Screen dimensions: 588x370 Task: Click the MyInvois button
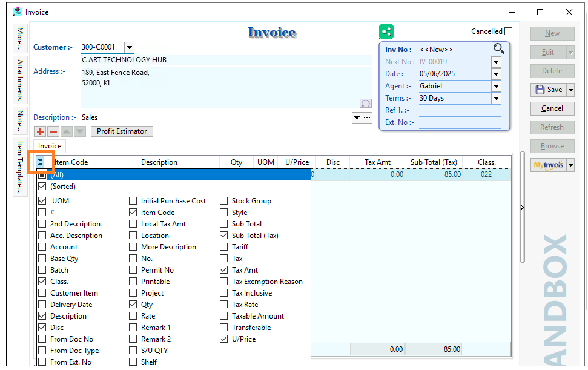(548, 165)
